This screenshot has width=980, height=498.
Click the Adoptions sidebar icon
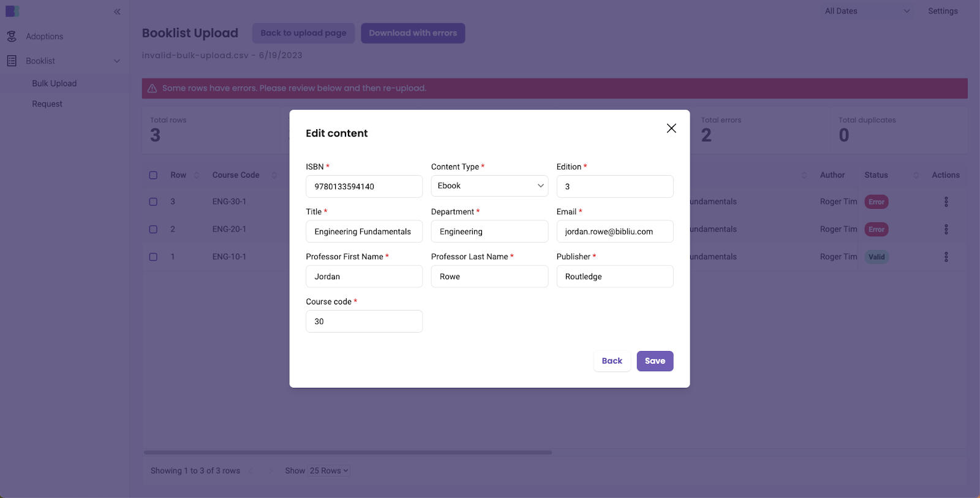click(x=12, y=37)
